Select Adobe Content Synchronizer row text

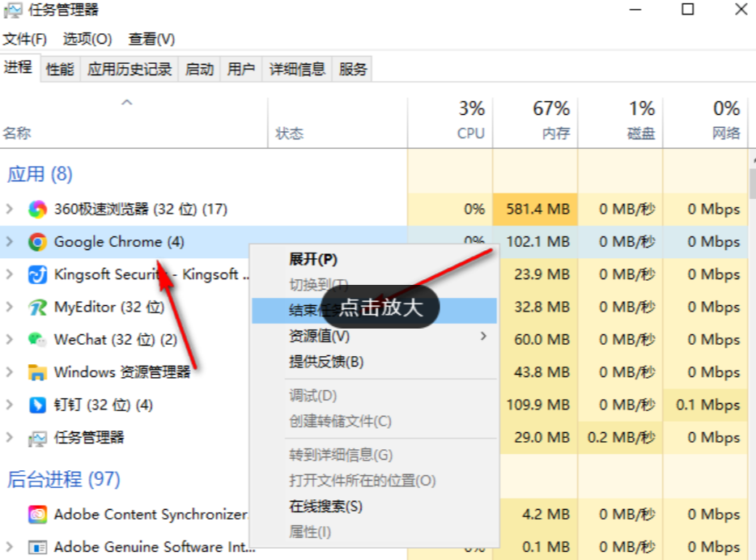[151, 514]
